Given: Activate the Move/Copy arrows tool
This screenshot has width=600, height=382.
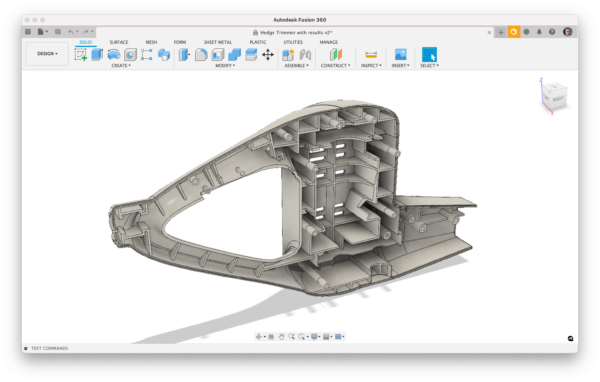Looking at the screenshot, I should [268, 55].
